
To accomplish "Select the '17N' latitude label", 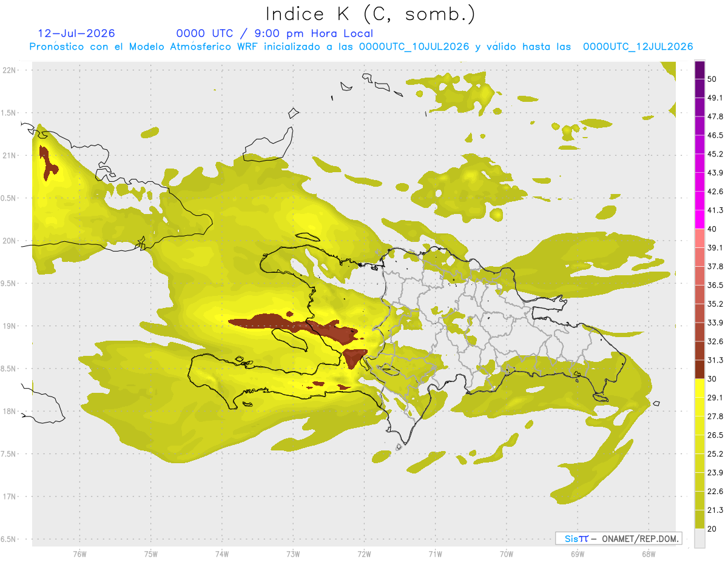I will pyautogui.click(x=10, y=497).
